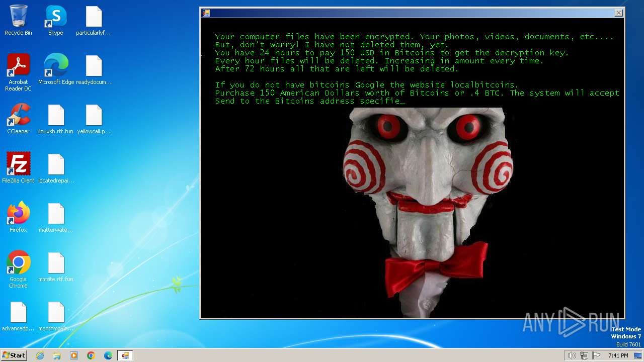Select the particularlyf... file icon

94,21
